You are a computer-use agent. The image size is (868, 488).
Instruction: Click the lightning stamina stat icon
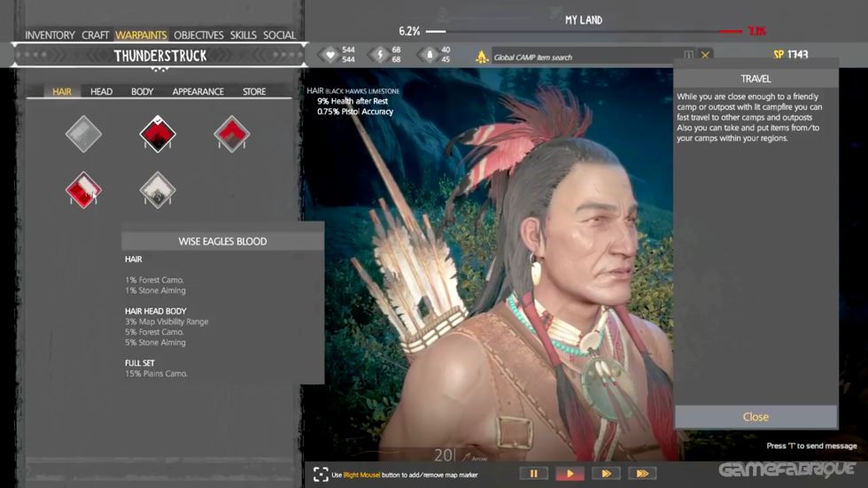click(380, 54)
